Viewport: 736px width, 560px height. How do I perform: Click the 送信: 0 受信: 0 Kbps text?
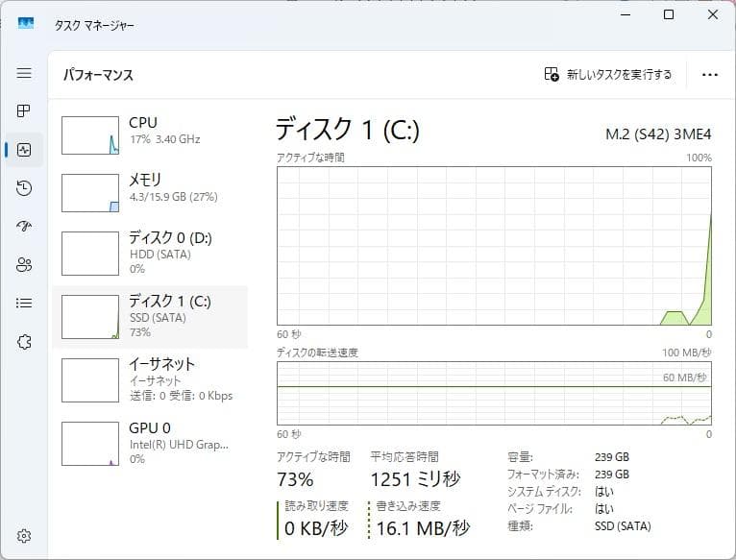[182, 396]
